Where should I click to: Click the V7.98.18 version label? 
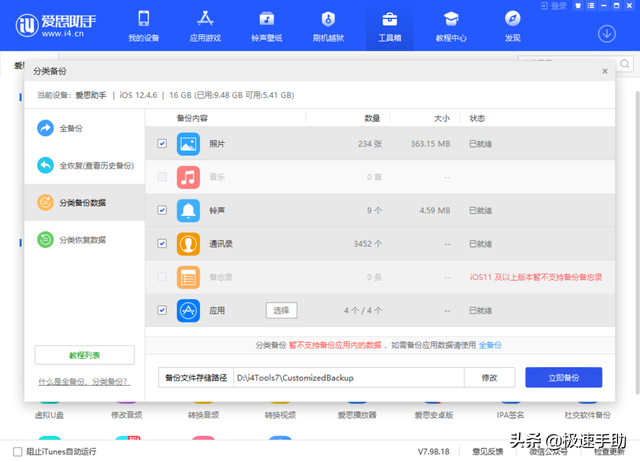433,451
